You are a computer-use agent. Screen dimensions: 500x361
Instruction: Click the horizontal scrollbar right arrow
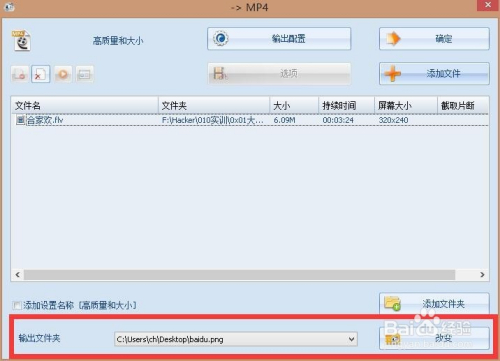click(x=482, y=275)
